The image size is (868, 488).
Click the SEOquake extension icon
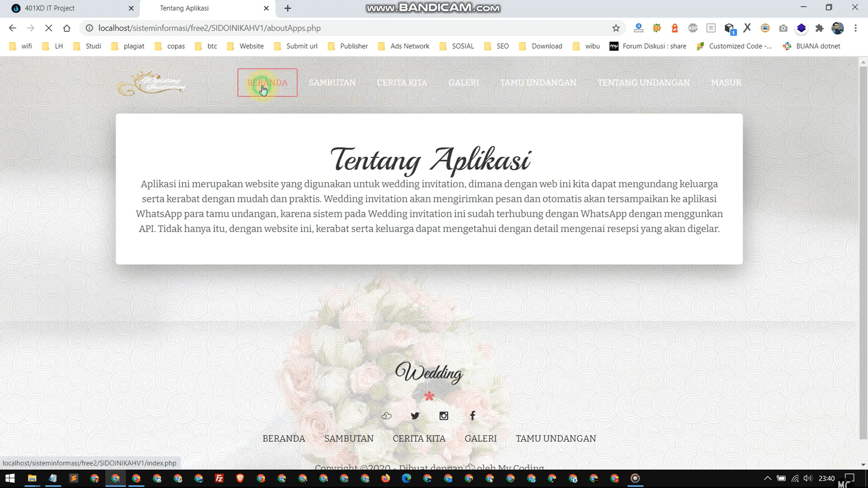point(656,28)
